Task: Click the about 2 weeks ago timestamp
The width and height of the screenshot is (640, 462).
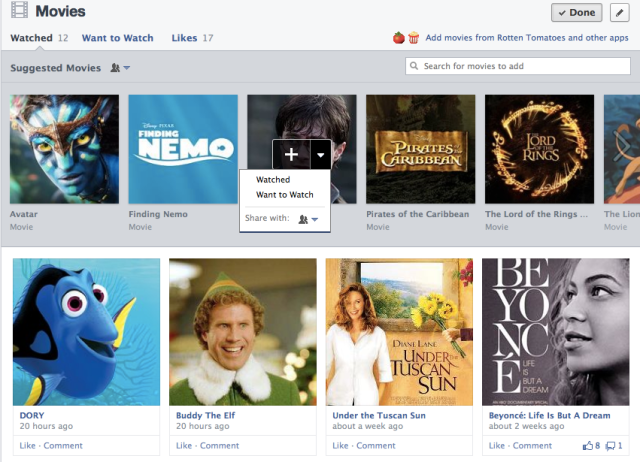Action: coord(526,426)
